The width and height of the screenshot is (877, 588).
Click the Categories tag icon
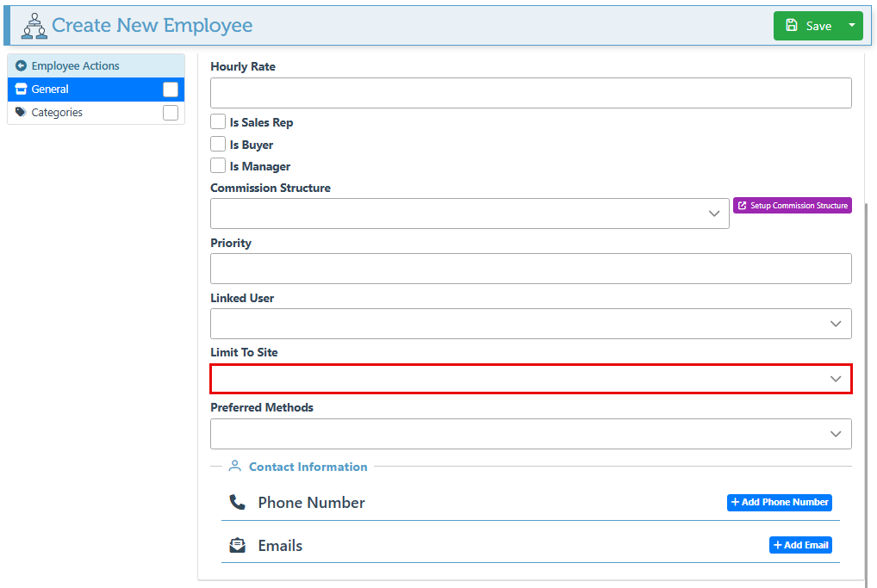coord(21,113)
